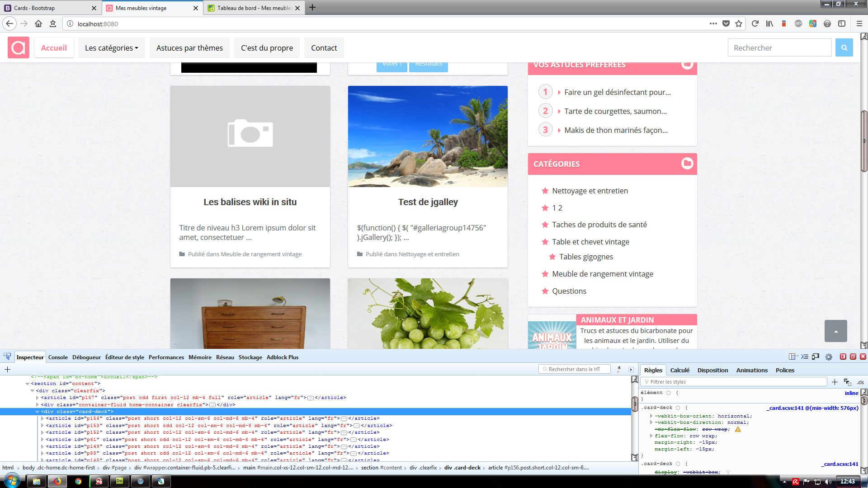
Task: Expand flex-flow shorthand property
Action: tap(651, 436)
